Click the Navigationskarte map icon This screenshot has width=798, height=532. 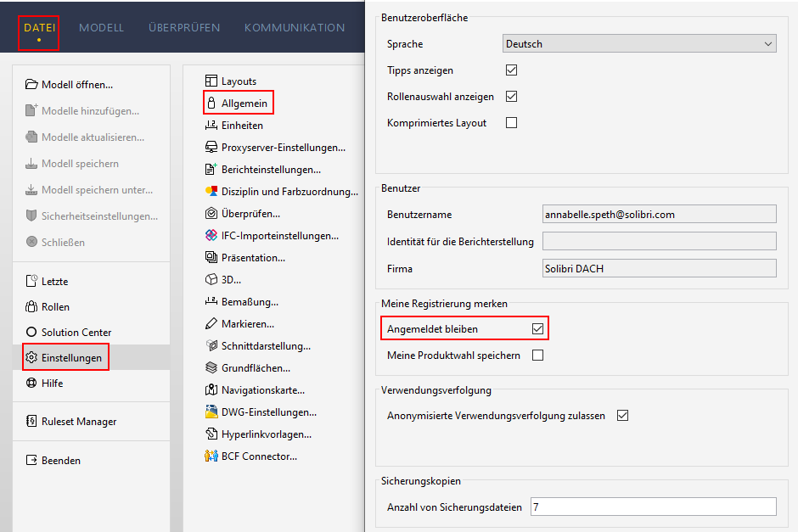(211, 389)
